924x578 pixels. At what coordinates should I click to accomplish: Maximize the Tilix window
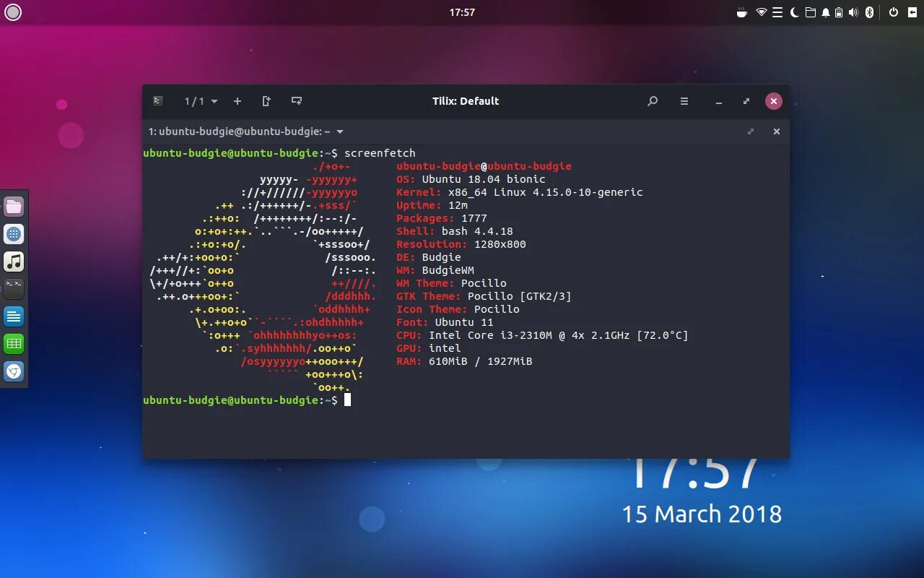746,101
